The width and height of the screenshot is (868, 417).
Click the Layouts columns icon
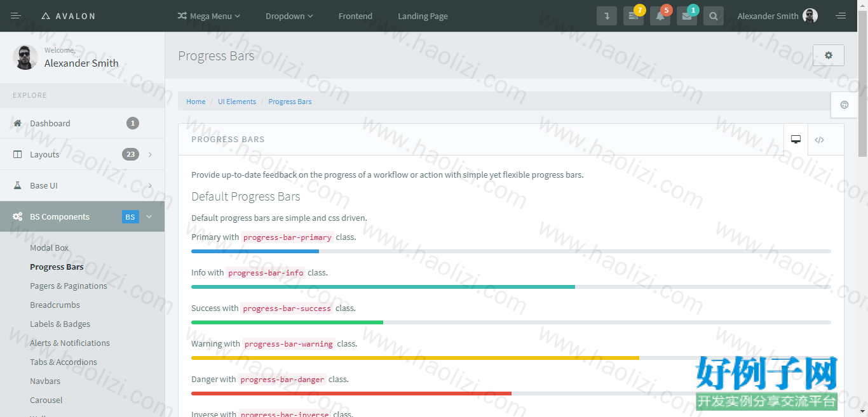(17, 154)
